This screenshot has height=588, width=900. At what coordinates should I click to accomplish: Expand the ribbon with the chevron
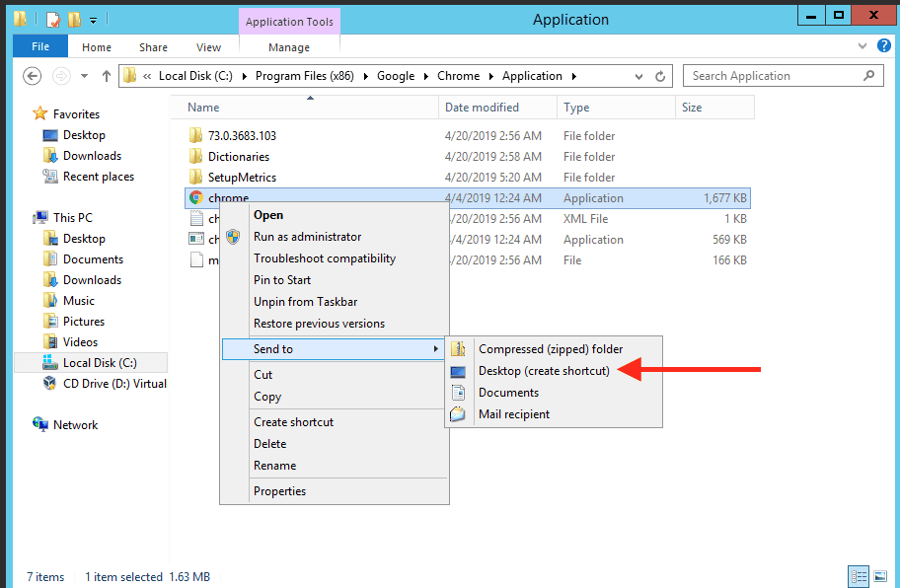point(862,46)
